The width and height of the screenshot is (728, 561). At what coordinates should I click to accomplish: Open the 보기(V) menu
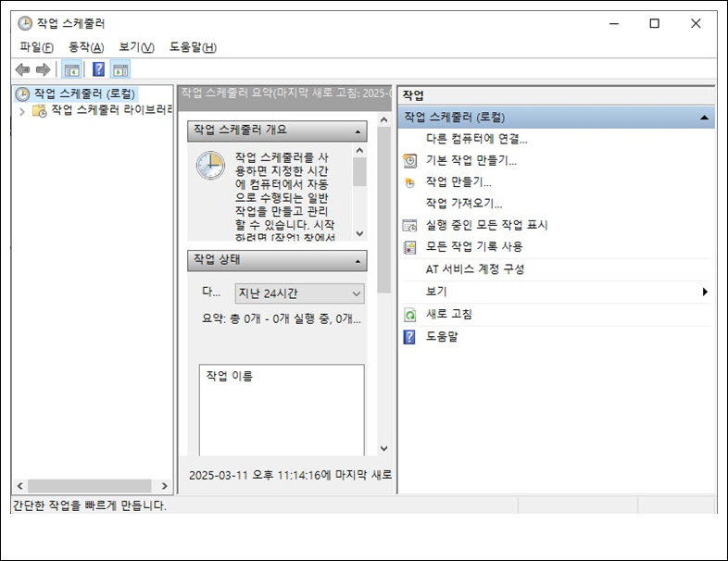click(x=136, y=47)
